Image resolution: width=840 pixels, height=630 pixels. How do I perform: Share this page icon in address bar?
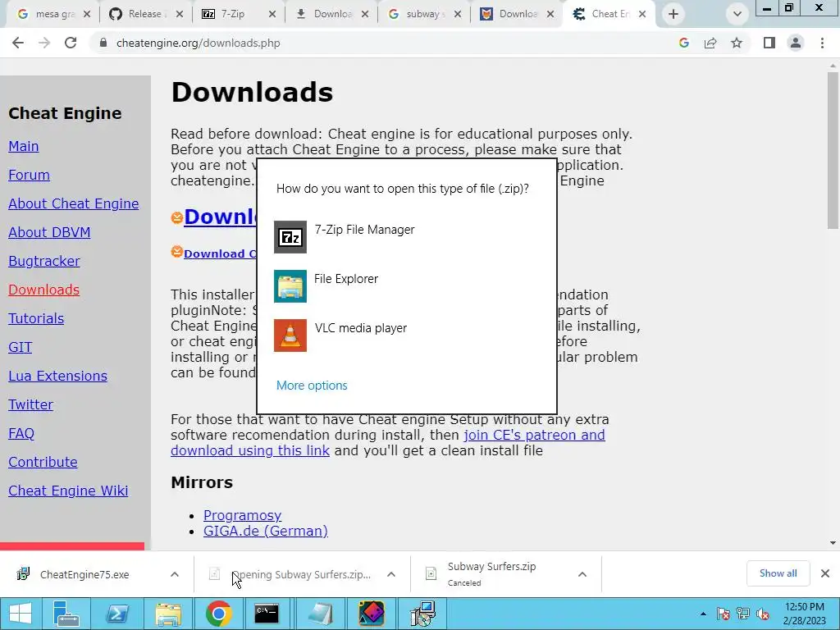tap(710, 43)
